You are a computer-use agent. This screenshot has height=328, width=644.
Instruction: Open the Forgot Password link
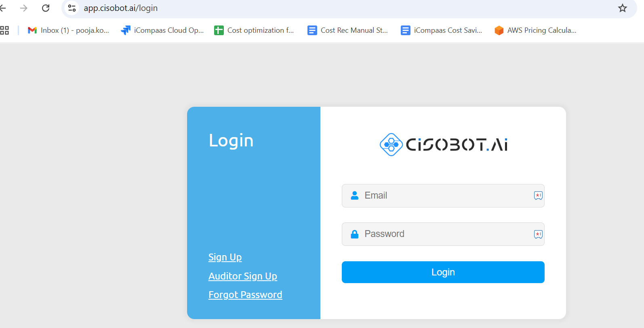(x=245, y=295)
